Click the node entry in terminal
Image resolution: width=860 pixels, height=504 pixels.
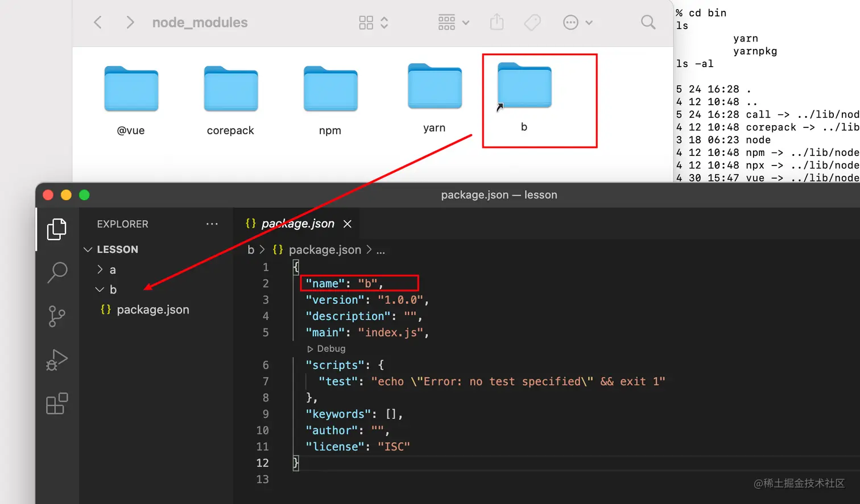tap(758, 140)
